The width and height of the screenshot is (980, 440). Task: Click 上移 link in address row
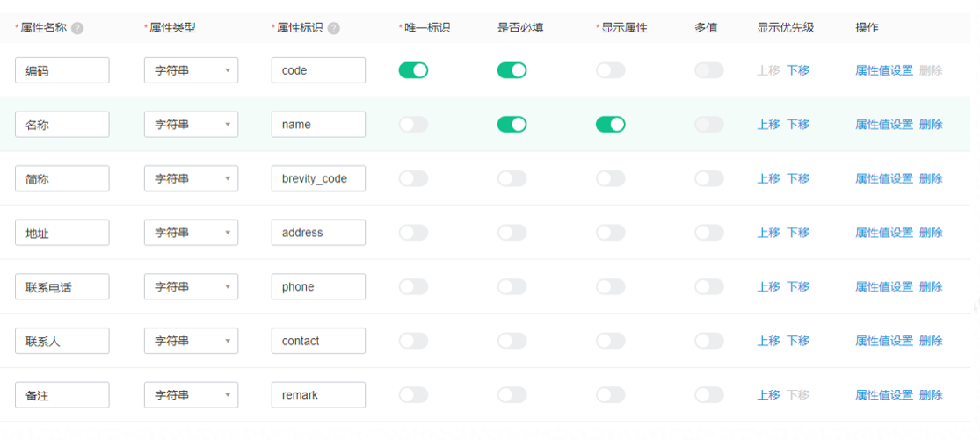[x=769, y=233]
